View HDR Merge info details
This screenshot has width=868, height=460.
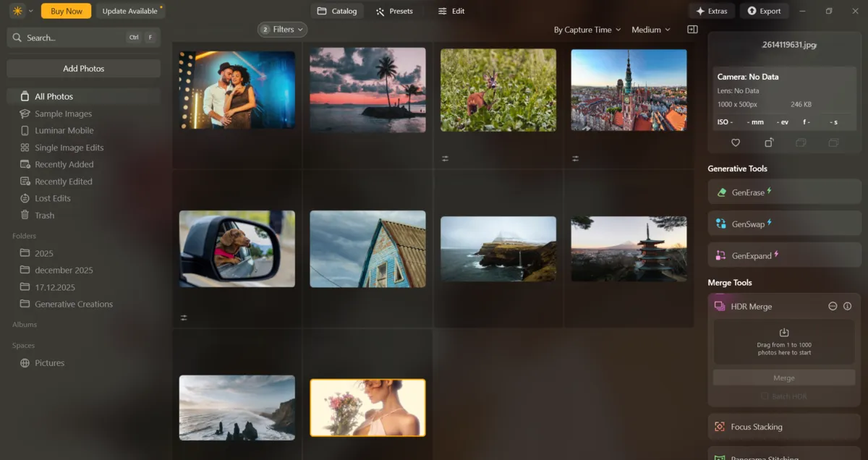pos(848,306)
